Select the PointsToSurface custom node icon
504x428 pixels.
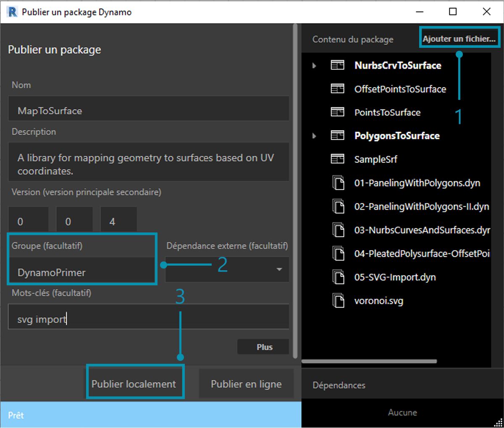(337, 112)
